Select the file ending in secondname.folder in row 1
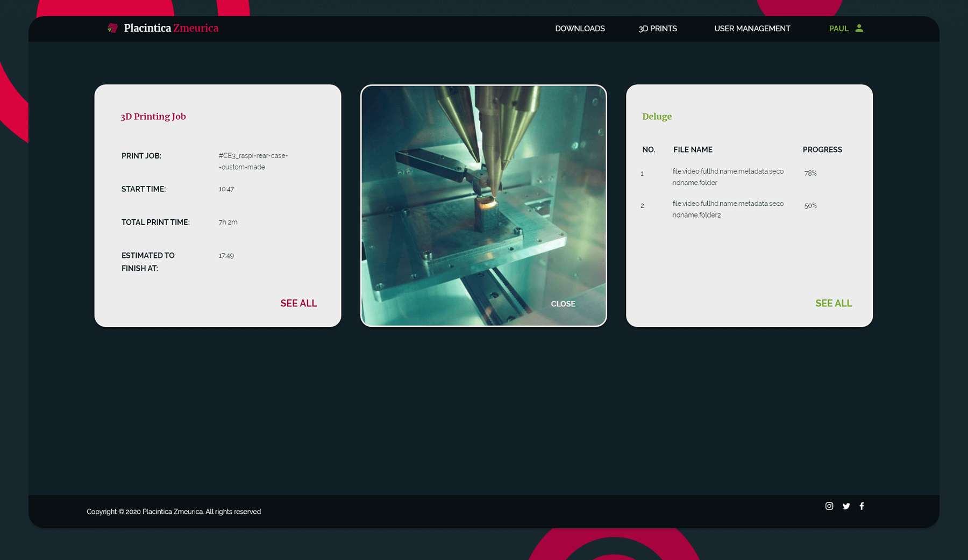 (x=728, y=177)
